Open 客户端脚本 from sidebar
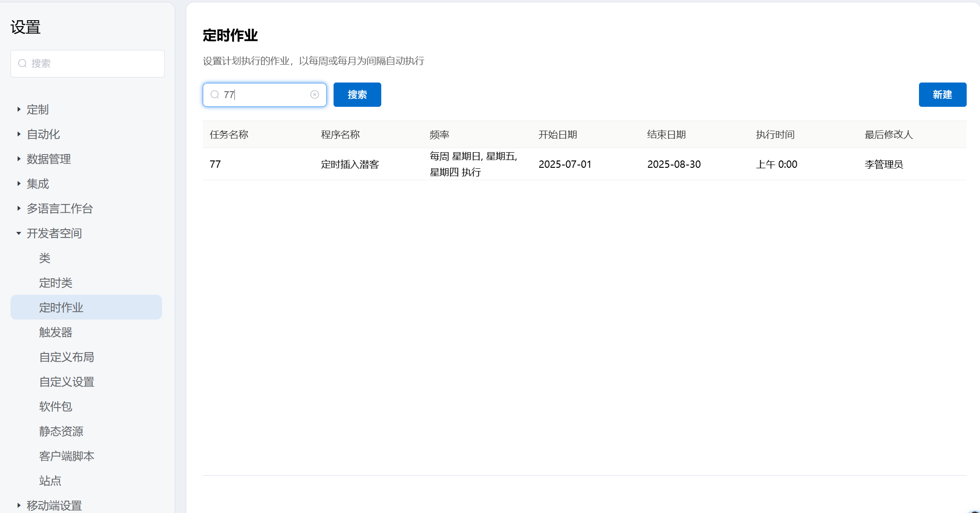 (x=67, y=456)
